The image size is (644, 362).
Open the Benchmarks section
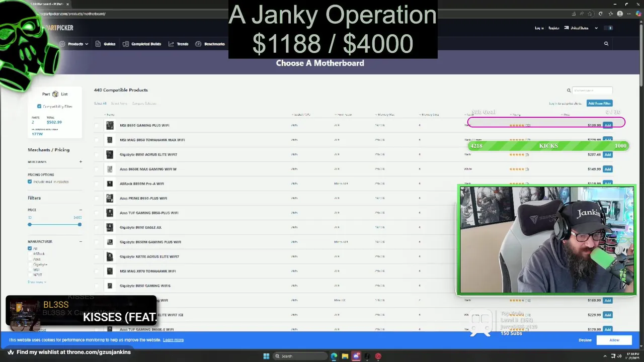(210, 44)
